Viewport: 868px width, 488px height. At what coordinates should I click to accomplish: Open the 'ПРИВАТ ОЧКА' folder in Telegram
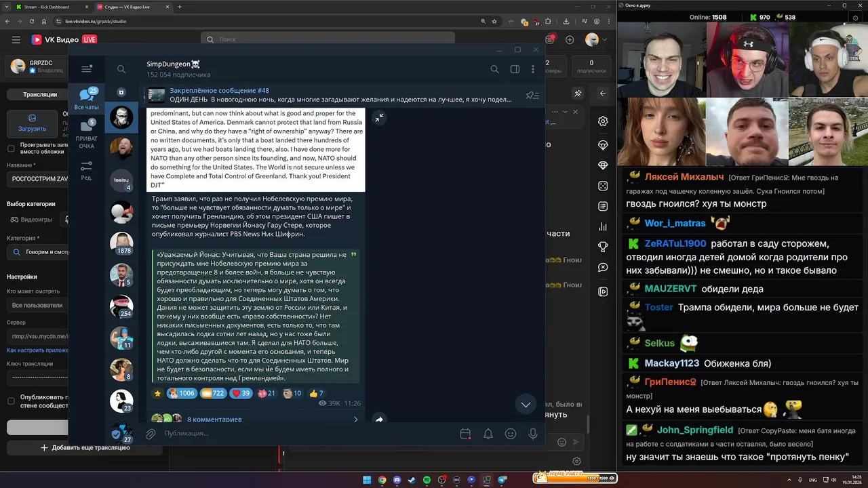click(x=87, y=134)
